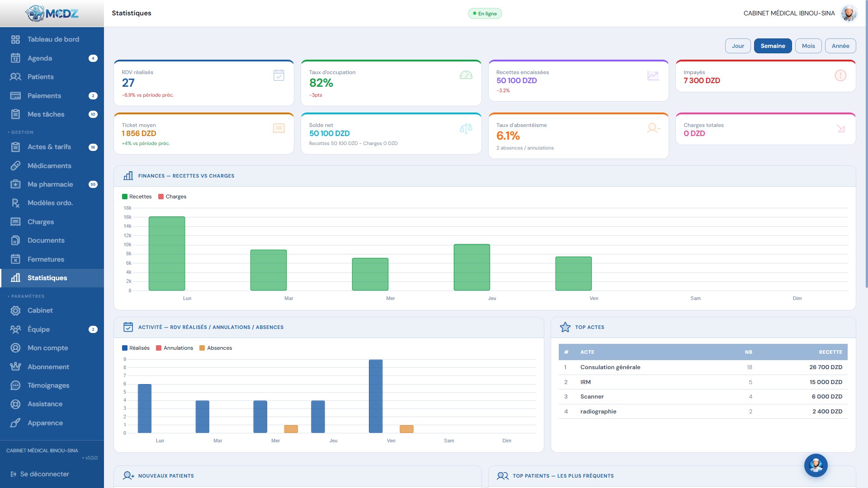This screenshot has height=488, width=868.
Task: Hide the Annulations series in activity chart
Action: click(175, 348)
